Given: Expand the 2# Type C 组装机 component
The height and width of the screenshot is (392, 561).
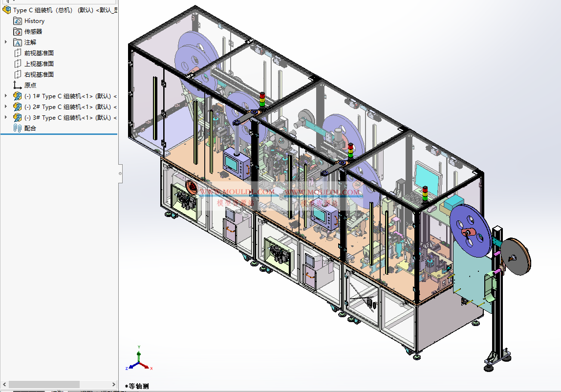Looking at the screenshot, I should point(6,107).
